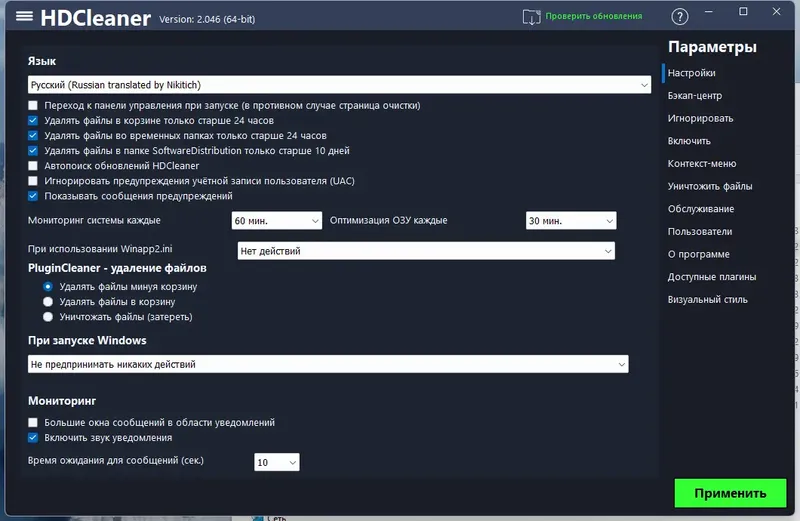Screen dimensions: 800x521
Task: Enable Игнорировать предупреждения UAC checkbox
Action: [33, 181]
